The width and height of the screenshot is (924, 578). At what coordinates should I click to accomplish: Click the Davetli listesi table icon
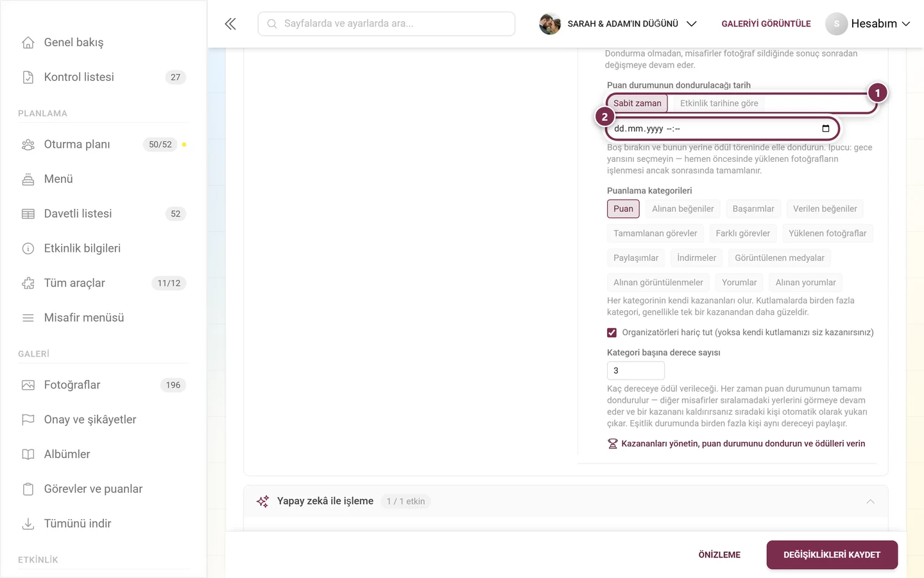click(28, 214)
